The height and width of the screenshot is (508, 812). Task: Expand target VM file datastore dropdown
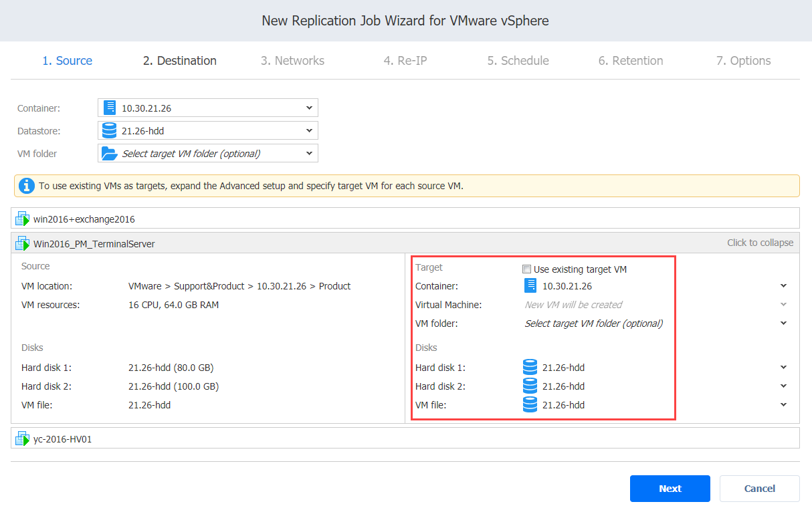tap(784, 404)
